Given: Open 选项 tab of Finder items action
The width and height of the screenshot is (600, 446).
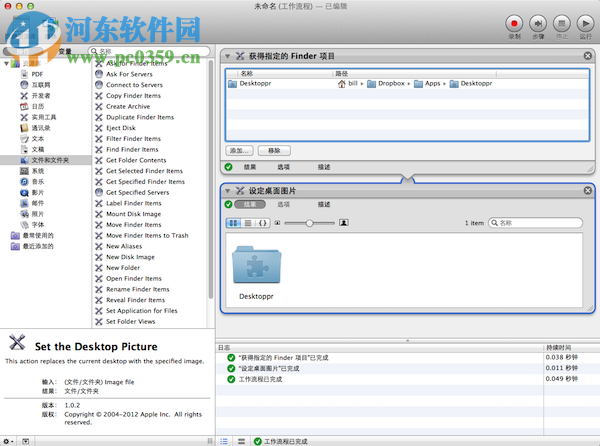Looking at the screenshot, I should point(284,167).
